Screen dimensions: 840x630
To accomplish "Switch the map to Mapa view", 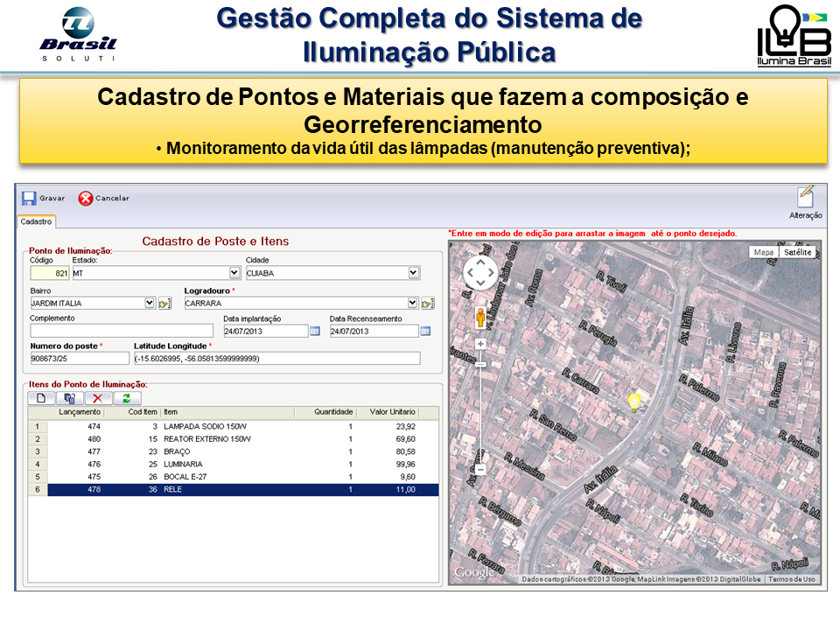I will [764, 252].
